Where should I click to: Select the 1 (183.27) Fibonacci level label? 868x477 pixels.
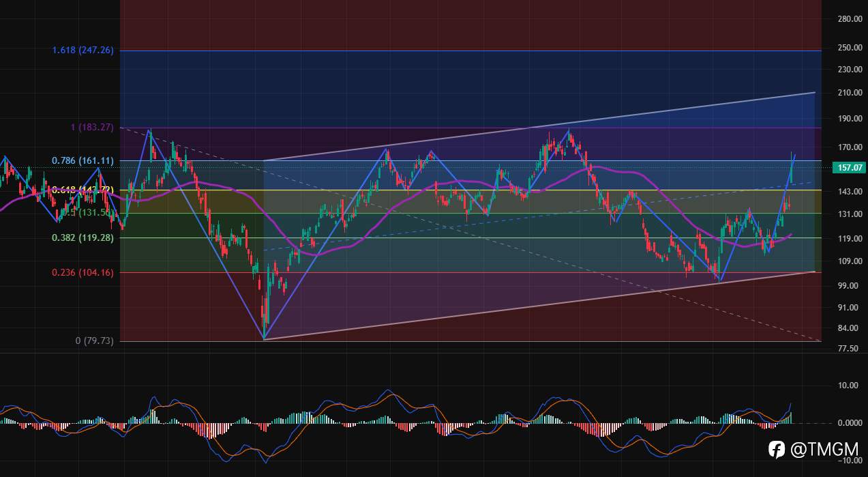tap(92, 128)
